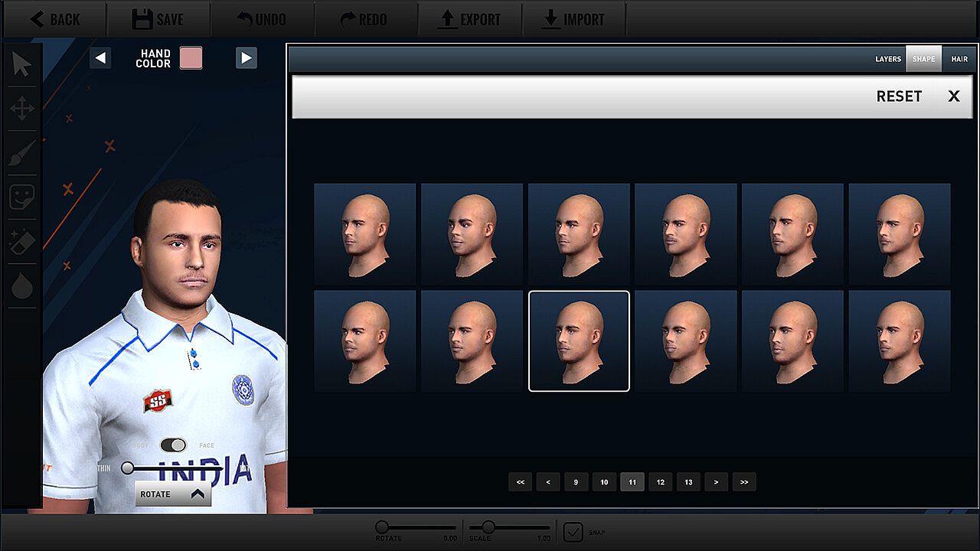Choose the second head shape in bottom row
Viewport: 980px width, 551px height.
472,341
